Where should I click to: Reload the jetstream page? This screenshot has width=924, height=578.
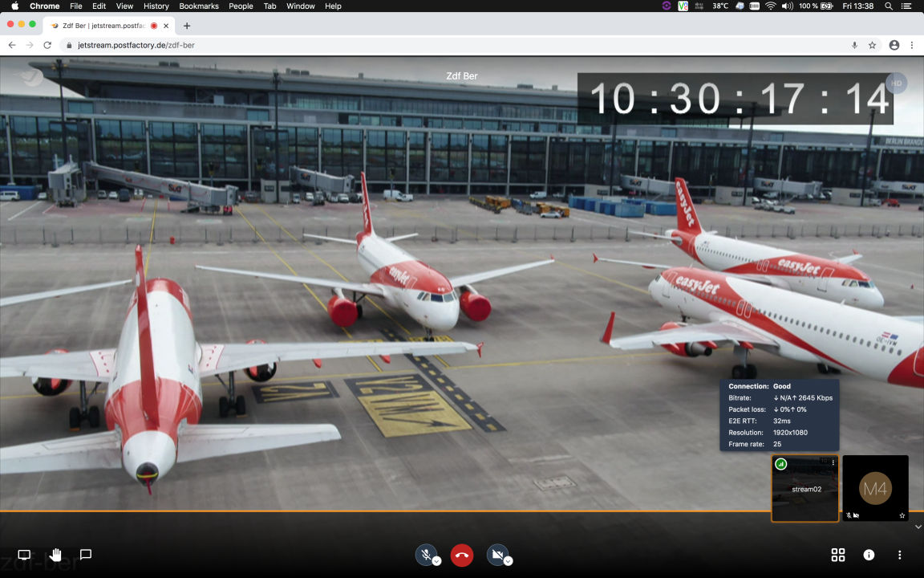click(48, 45)
